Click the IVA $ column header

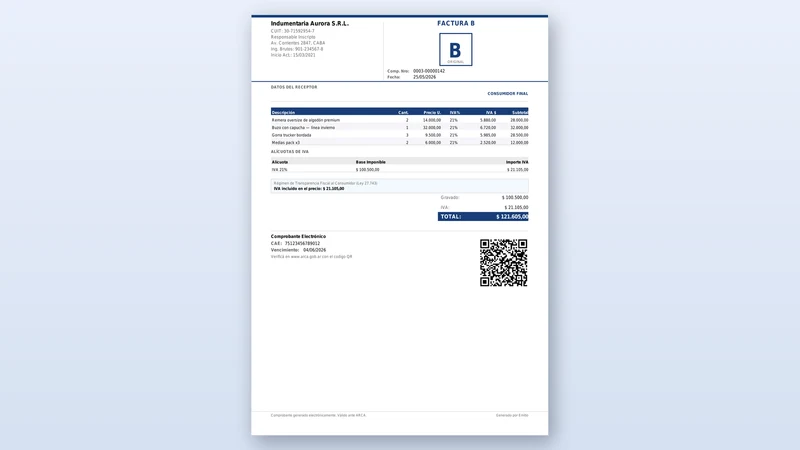491,112
